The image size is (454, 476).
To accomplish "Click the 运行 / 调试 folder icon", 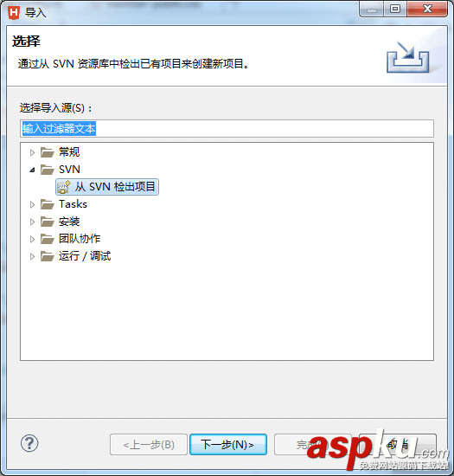I will pyautogui.click(x=48, y=256).
